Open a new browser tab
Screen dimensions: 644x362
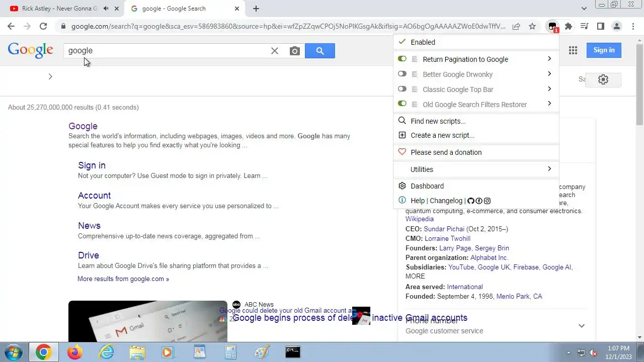[x=256, y=9]
